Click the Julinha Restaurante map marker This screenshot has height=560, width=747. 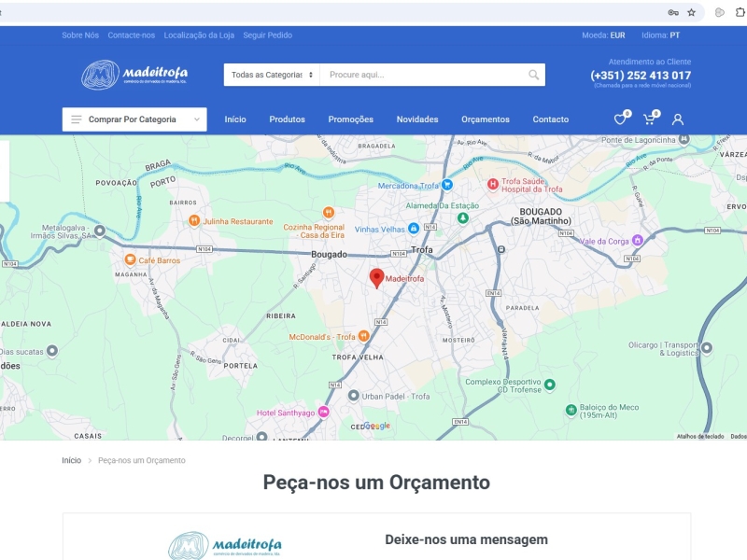[194, 220]
